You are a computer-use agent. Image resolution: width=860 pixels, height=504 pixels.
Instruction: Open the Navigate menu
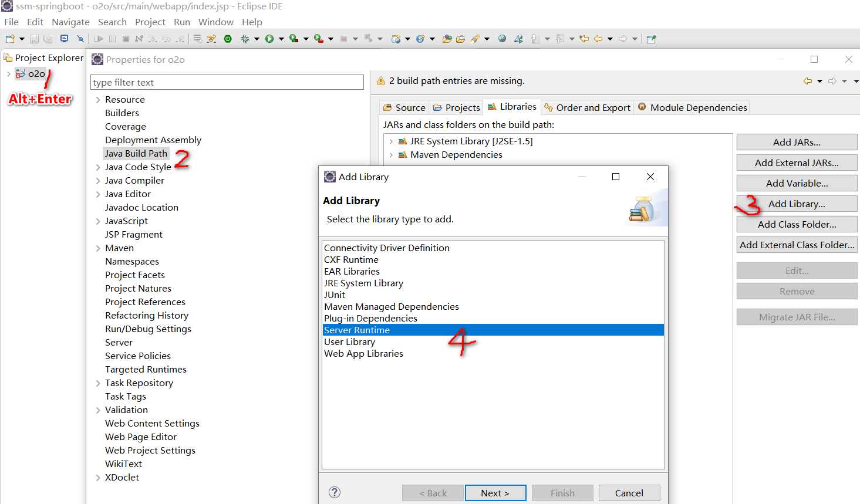pos(70,22)
